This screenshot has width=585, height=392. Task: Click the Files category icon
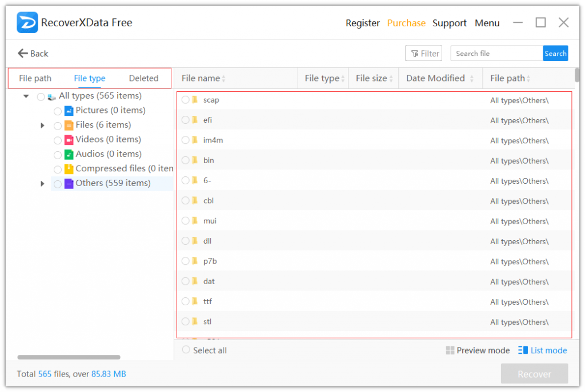point(67,125)
